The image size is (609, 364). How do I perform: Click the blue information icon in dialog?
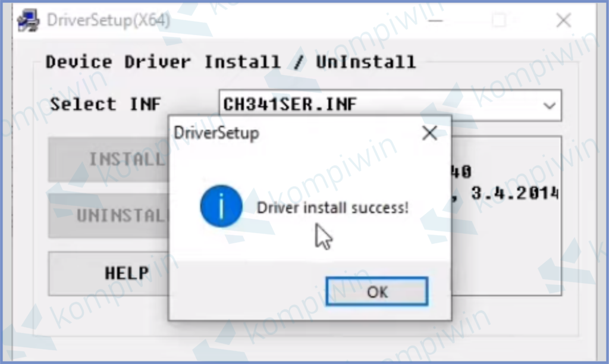coord(221,206)
